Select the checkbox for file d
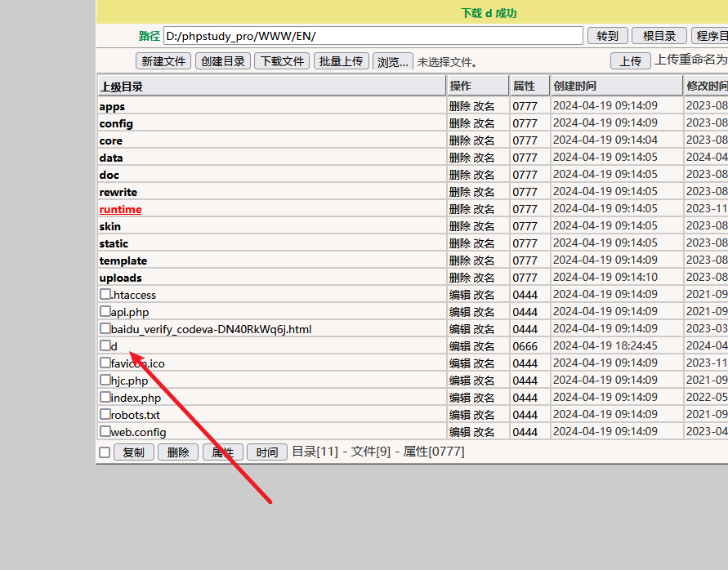The height and width of the screenshot is (570, 728). tap(105, 345)
